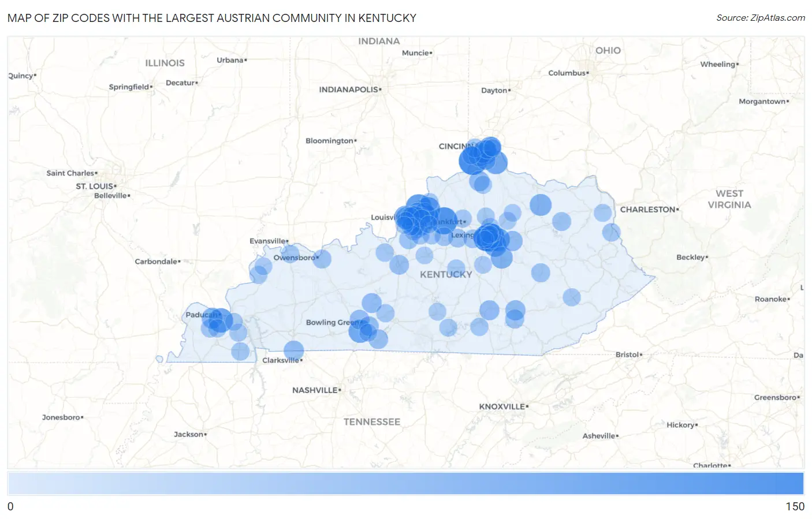
Task: Click the Bristol city label
Action: [627, 354]
